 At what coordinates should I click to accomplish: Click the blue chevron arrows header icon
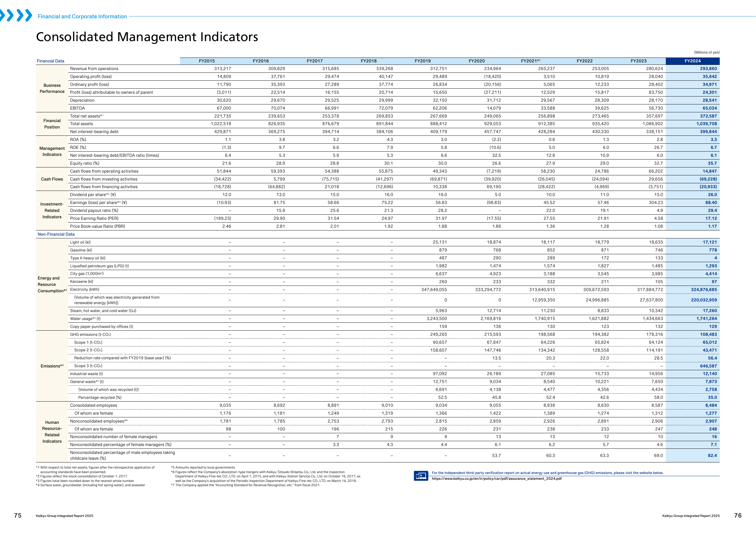pos(16,16)
